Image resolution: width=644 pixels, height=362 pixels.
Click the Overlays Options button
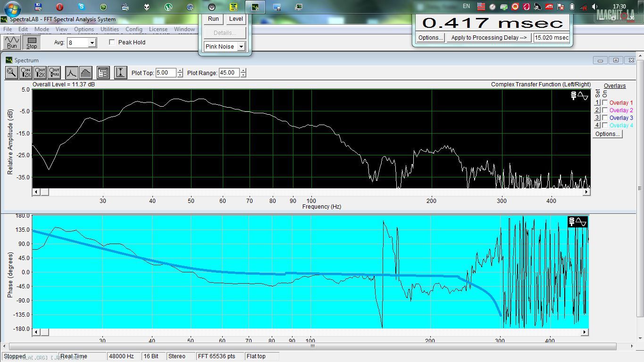607,134
